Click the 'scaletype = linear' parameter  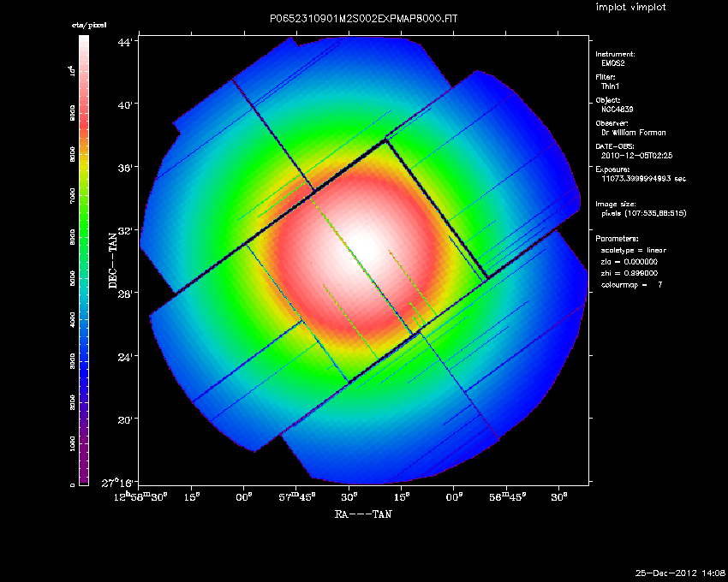pyautogui.click(x=635, y=250)
